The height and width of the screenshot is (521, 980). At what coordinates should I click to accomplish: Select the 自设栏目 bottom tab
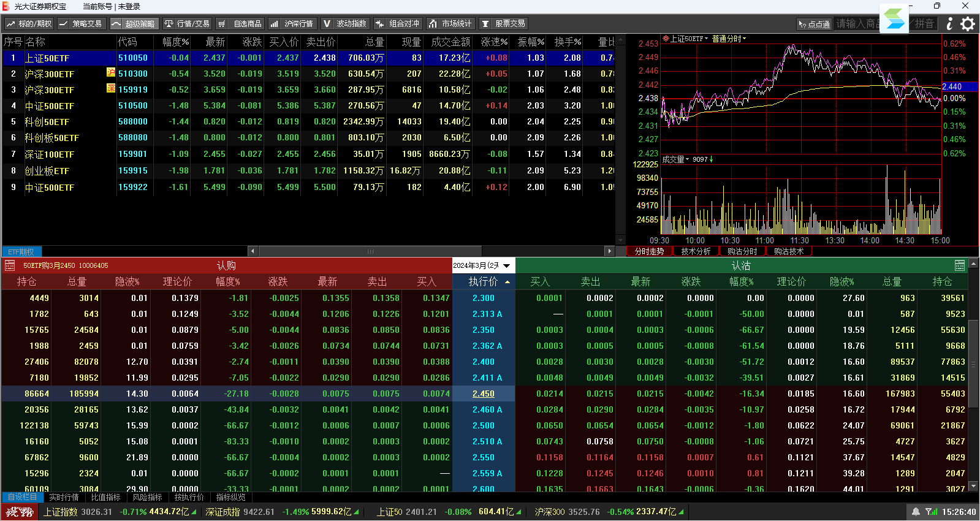pyautogui.click(x=22, y=497)
